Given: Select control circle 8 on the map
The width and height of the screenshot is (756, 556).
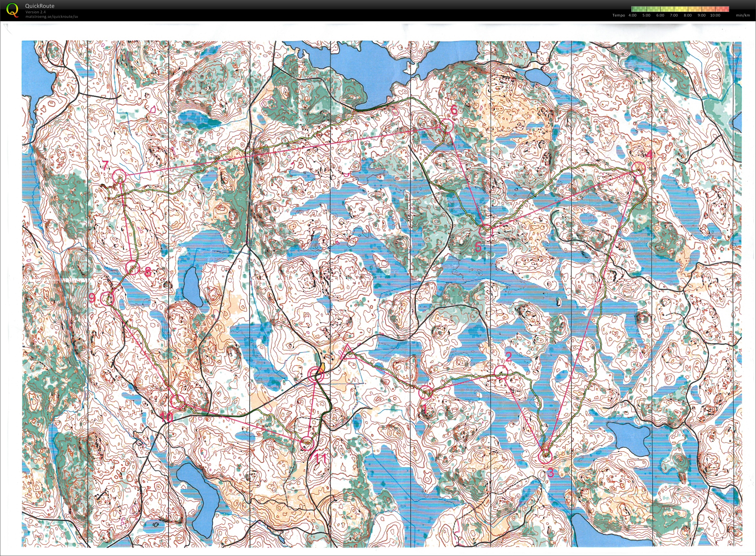Looking at the screenshot, I should (x=132, y=268).
